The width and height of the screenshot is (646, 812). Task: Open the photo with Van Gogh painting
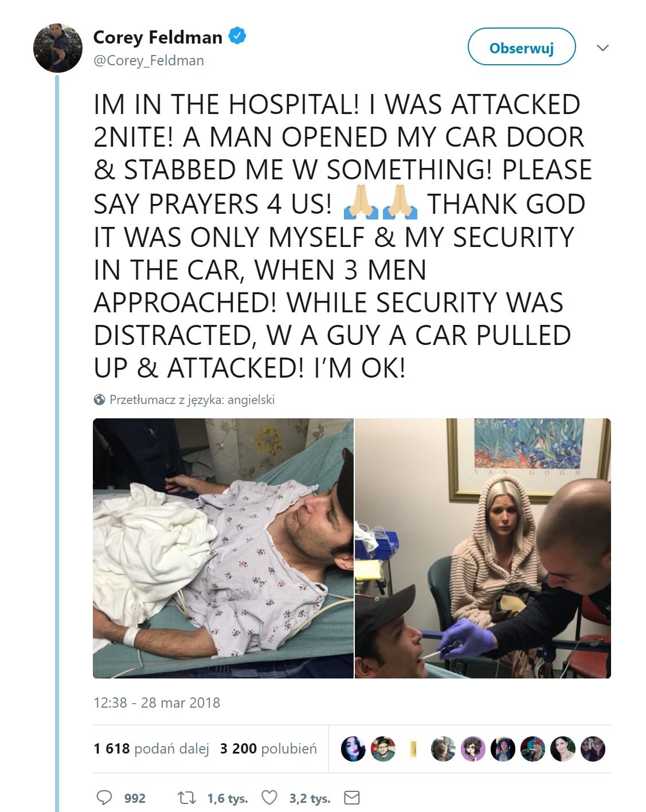pos(483,548)
